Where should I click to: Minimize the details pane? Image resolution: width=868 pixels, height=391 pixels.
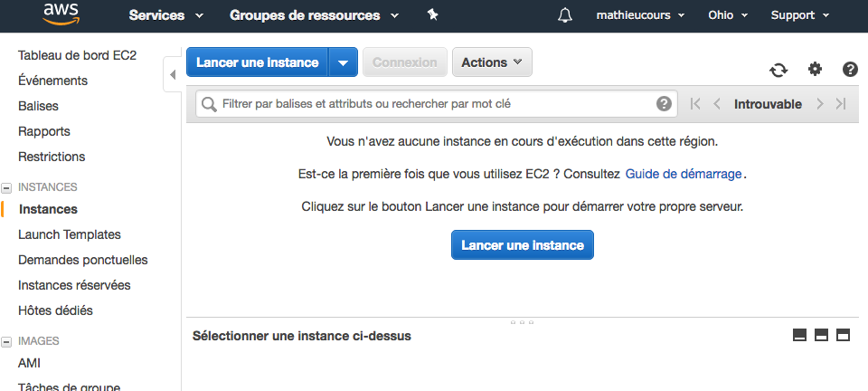point(799,335)
